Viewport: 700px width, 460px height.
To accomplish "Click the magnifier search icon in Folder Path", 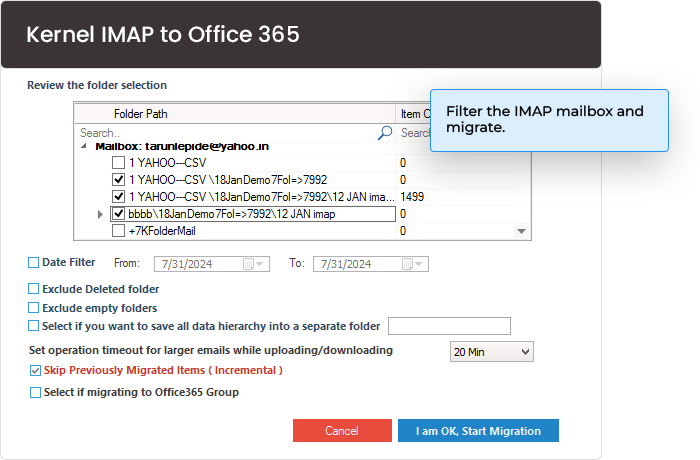I will coord(385,133).
